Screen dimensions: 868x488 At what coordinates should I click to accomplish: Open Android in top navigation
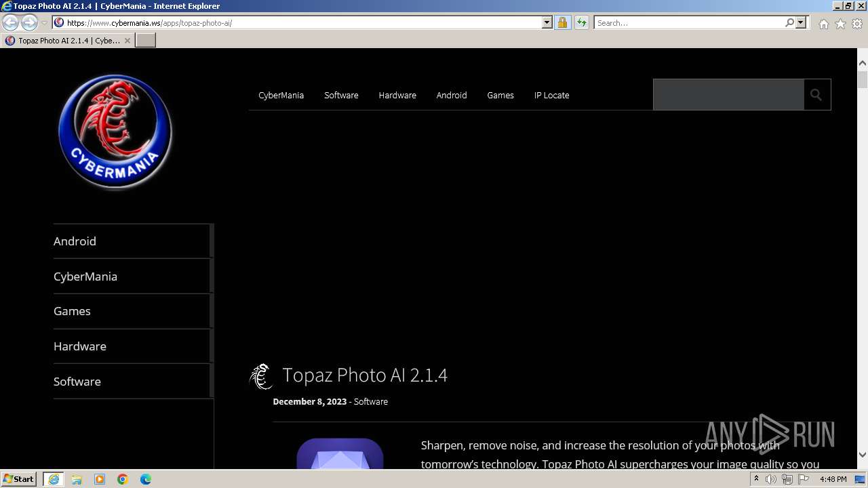(x=452, y=95)
